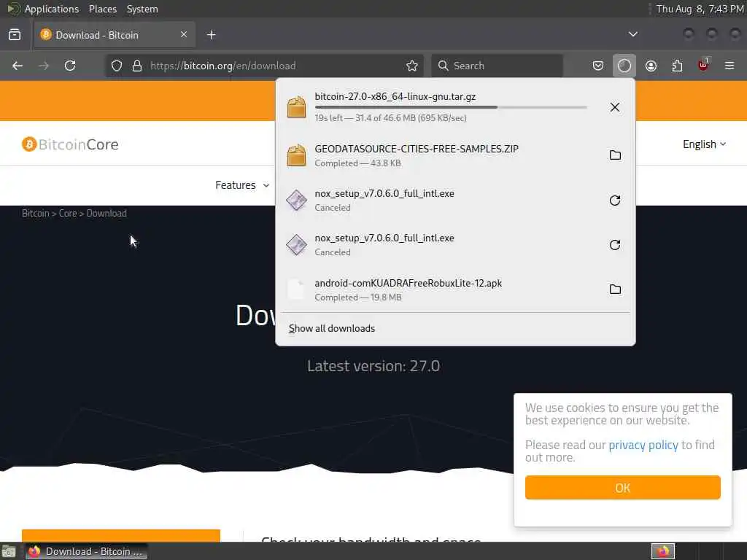Viewport: 747px width, 560px height.
Task: Click the Download - Bitcoin taskbar button
Action: pos(86,551)
